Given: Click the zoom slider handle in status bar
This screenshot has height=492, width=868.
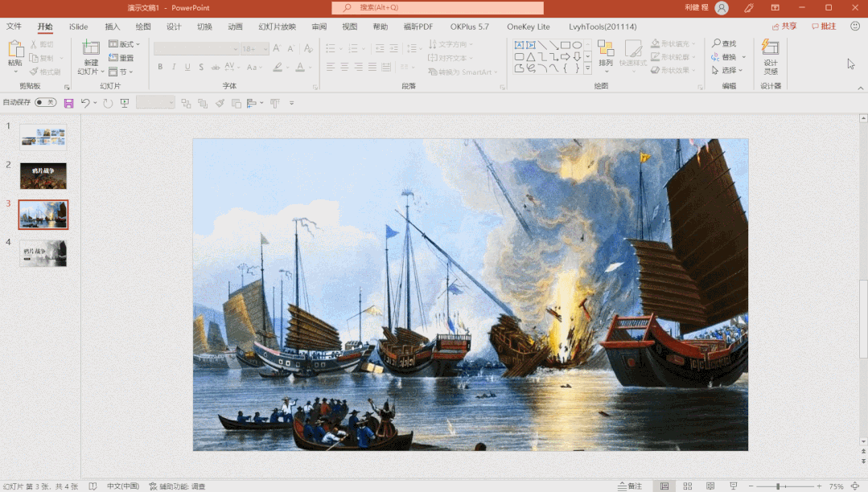Looking at the screenshot, I should click(778, 486).
